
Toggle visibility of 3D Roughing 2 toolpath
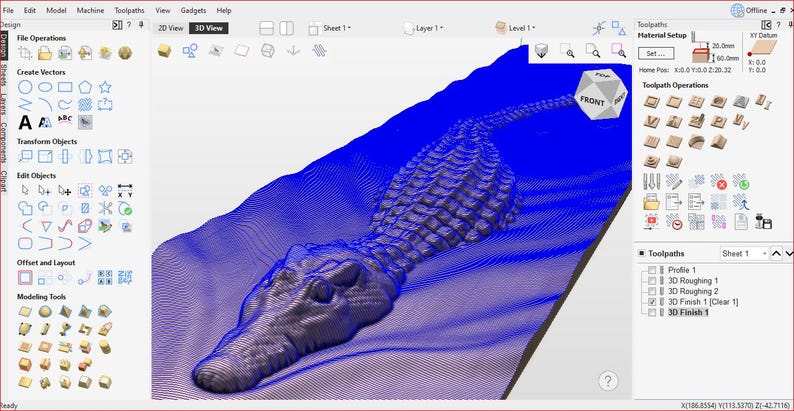[652, 291]
